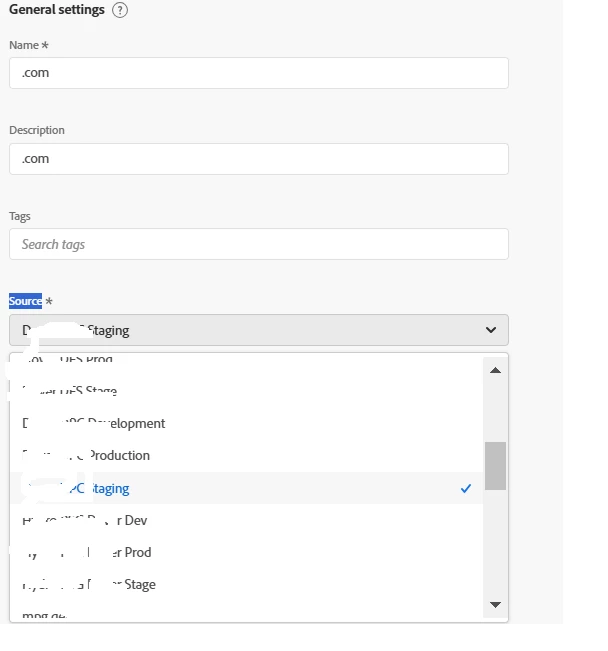This screenshot has width=608, height=651.
Task: Click the dropdown list scrollbar thumb
Action: click(495, 465)
